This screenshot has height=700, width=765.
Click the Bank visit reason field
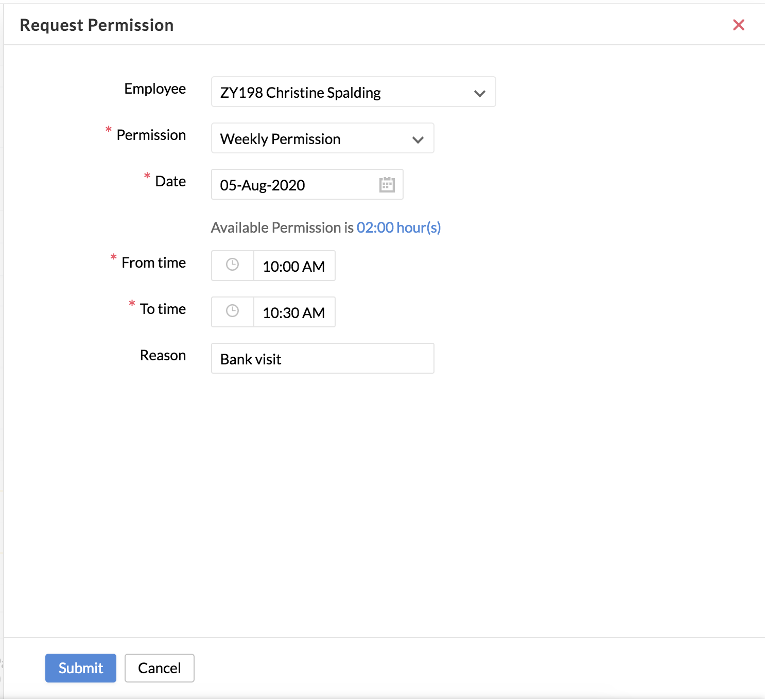pyautogui.click(x=322, y=359)
